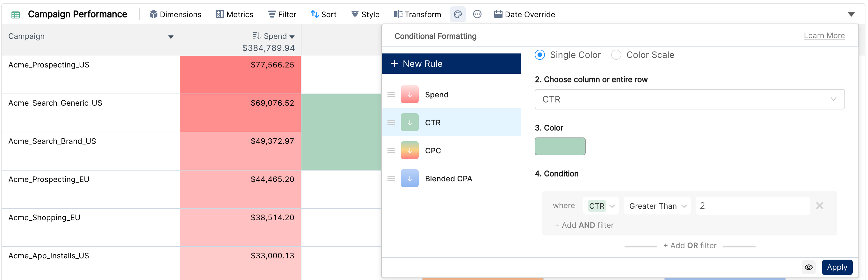Click the $77,566.25 spend cell
Viewport: 868px width, 280px height.
241,75
